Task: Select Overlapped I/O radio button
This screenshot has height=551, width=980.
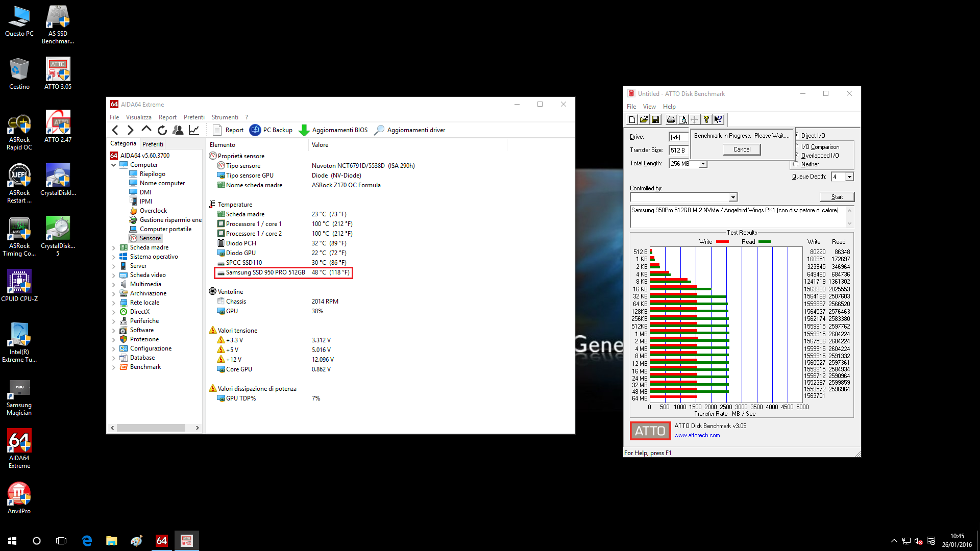Action: point(818,156)
